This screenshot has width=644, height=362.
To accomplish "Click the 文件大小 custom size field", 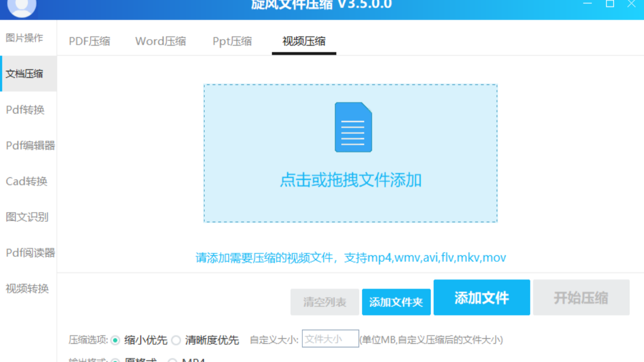I will coord(330,339).
